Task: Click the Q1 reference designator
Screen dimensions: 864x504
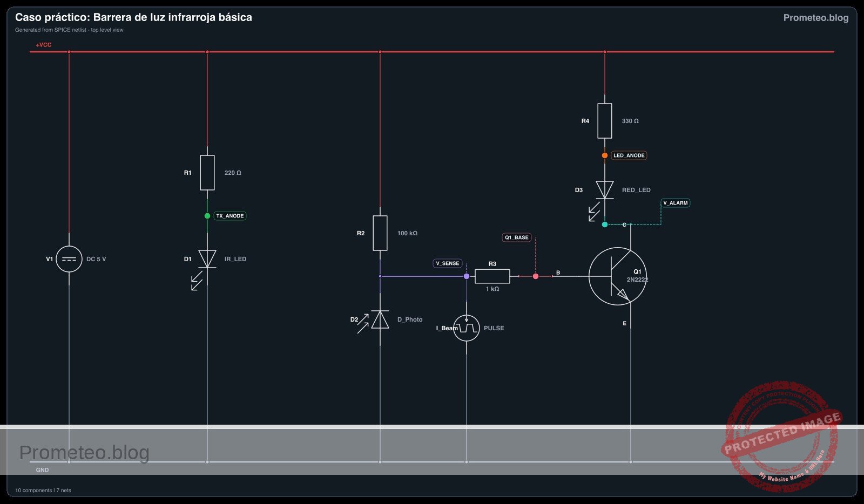Action: [637, 271]
